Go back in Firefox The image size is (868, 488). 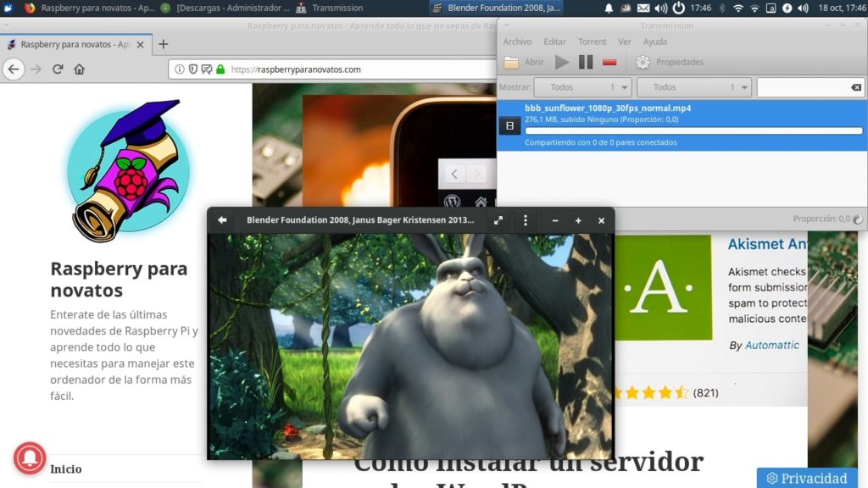click(14, 69)
